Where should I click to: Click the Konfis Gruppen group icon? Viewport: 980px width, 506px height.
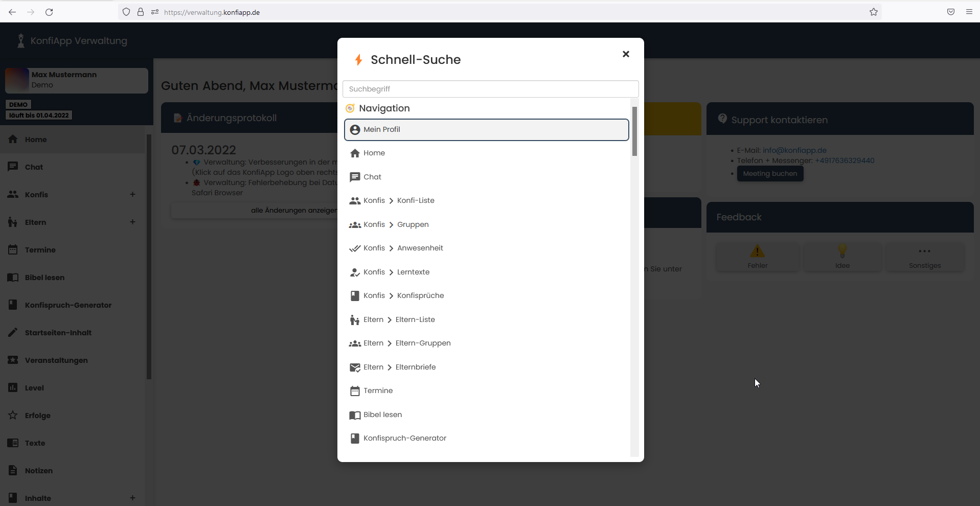[355, 225]
